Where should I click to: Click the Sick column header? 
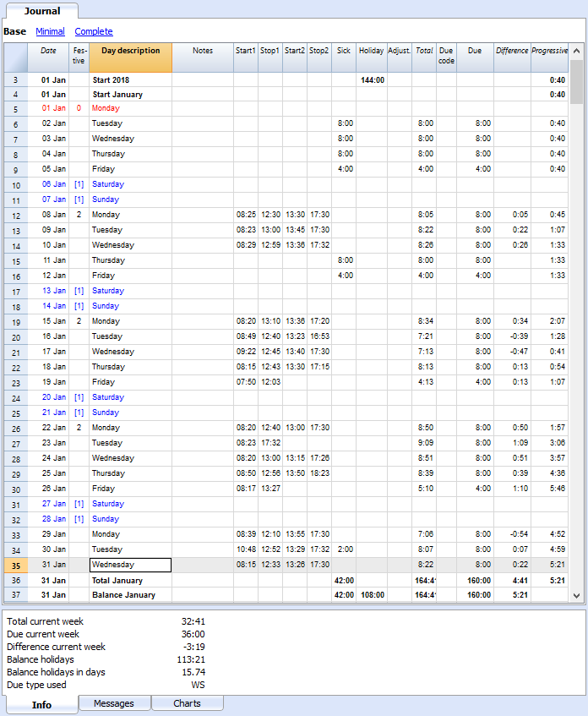click(344, 57)
